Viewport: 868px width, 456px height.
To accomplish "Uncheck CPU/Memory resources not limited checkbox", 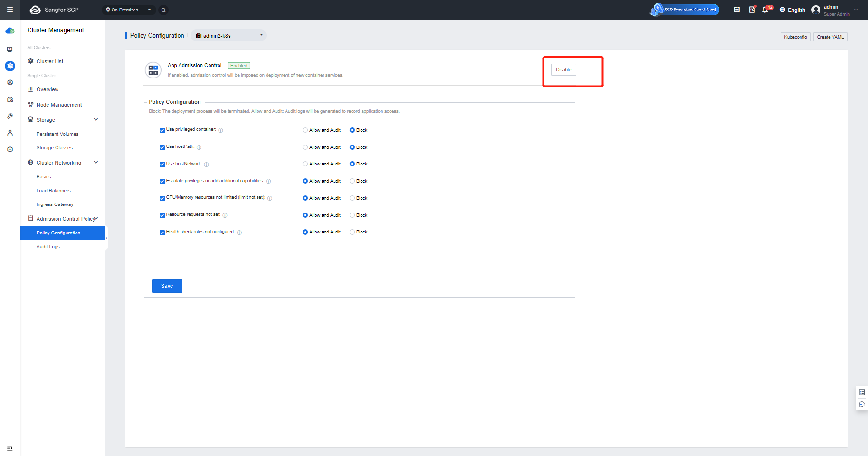I will click(162, 198).
